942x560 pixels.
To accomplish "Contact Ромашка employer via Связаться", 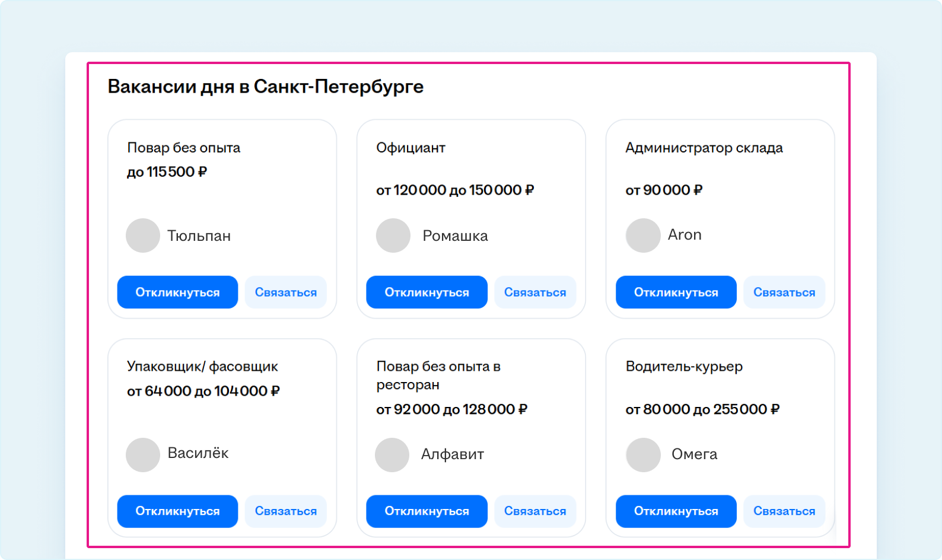I will [534, 292].
